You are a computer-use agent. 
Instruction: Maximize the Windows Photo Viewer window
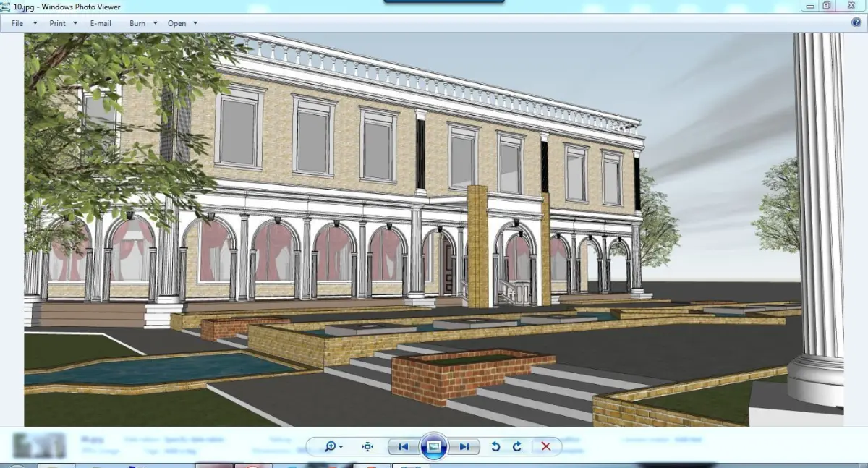click(x=827, y=5)
